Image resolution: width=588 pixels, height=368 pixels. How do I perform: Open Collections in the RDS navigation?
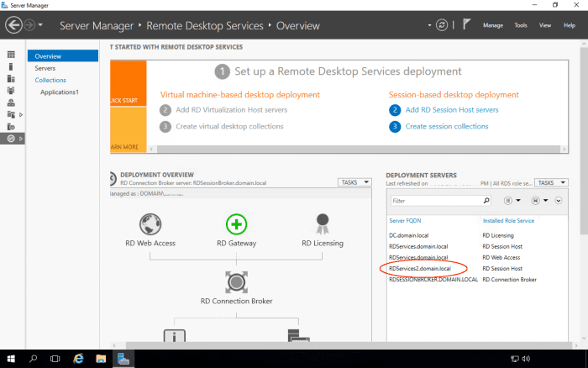click(50, 80)
